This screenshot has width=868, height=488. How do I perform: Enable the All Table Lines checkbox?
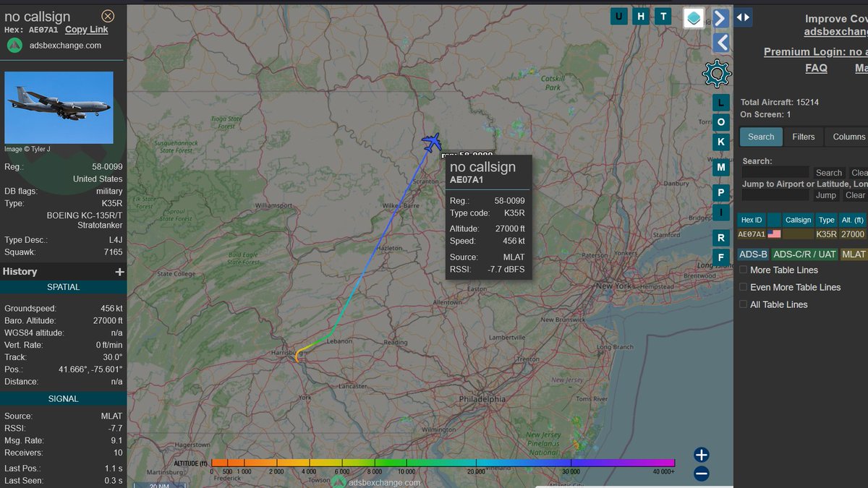pyautogui.click(x=743, y=304)
